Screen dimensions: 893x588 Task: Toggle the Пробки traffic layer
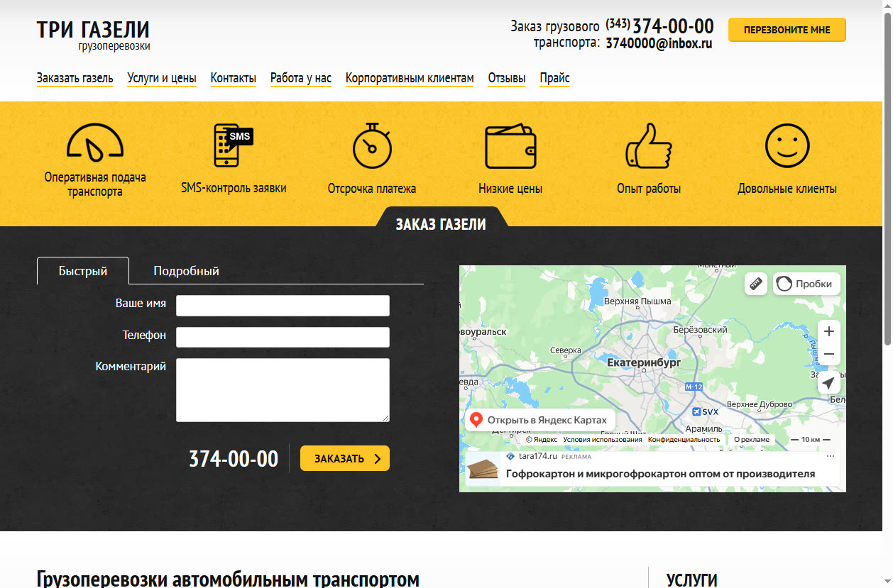806,284
